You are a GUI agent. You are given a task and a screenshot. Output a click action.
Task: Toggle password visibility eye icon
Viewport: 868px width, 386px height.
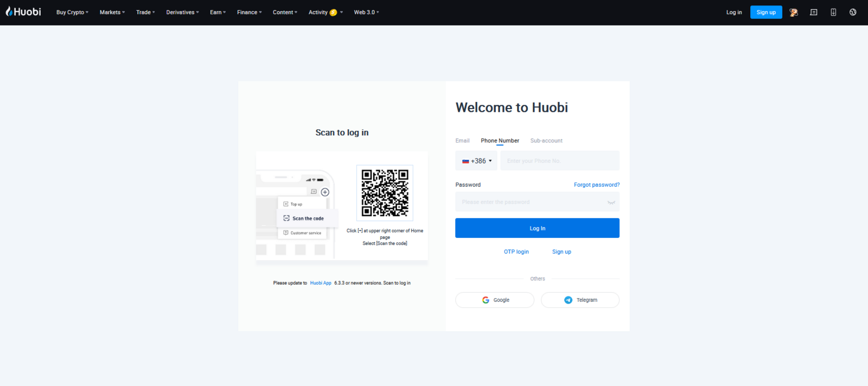click(x=611, y=202)
